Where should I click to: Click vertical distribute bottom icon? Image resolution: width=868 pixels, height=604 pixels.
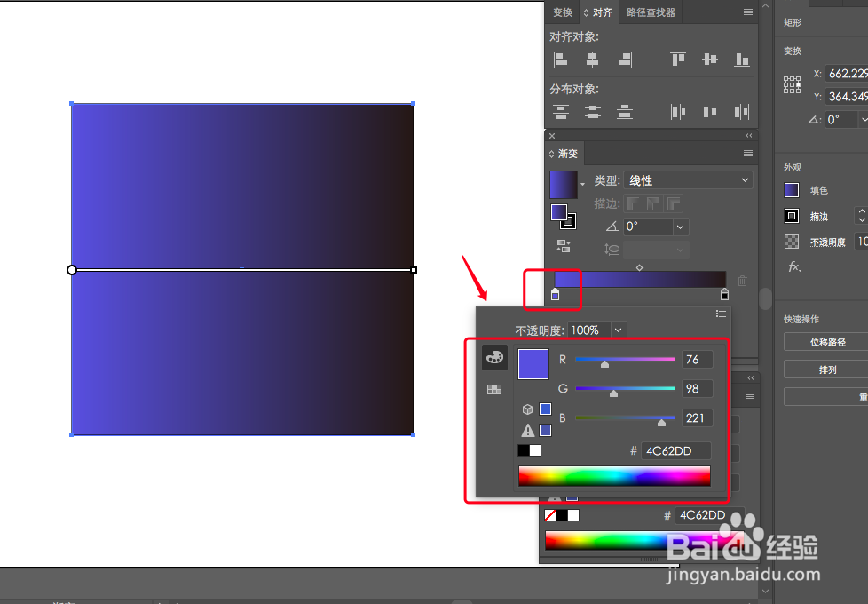coord(625,112)
